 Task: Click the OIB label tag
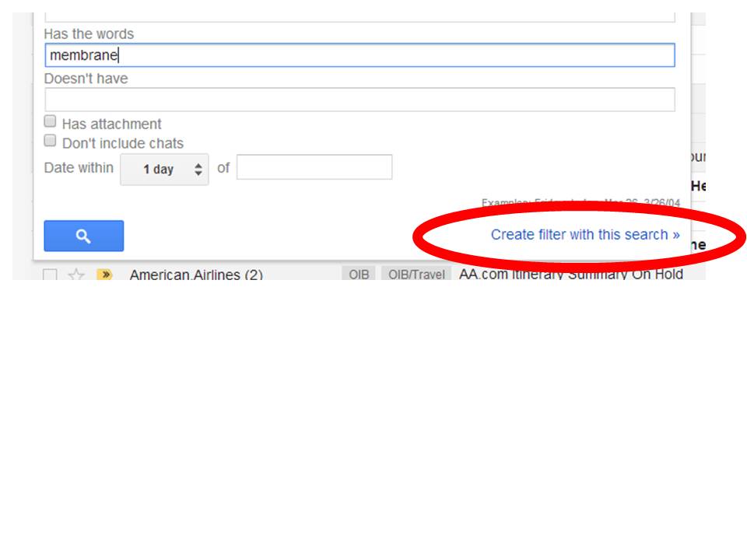pos(359,275)
